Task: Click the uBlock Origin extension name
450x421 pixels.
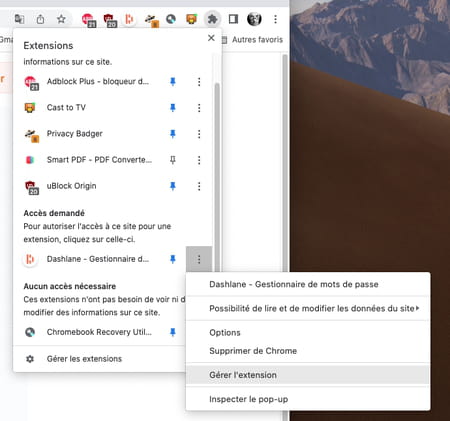Action: click(x=71, y=186)
